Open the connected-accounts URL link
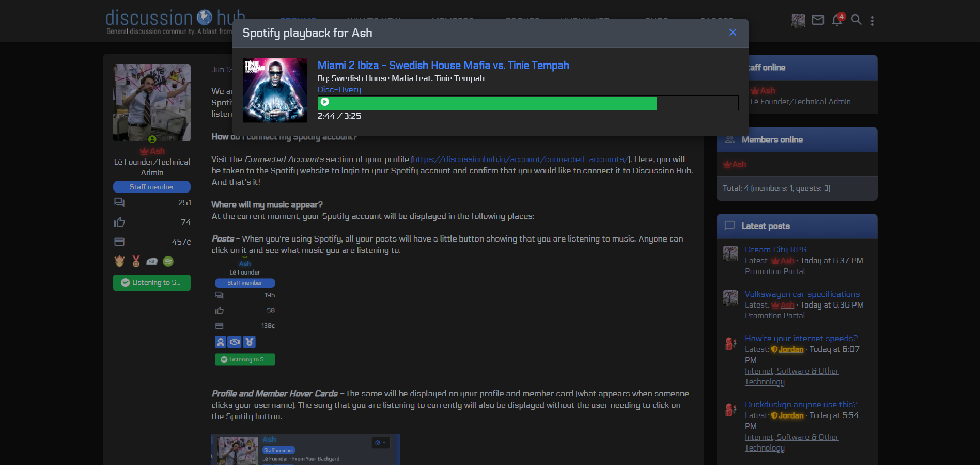Viewport: 980px width, 465px height. (x=521, y=159)
